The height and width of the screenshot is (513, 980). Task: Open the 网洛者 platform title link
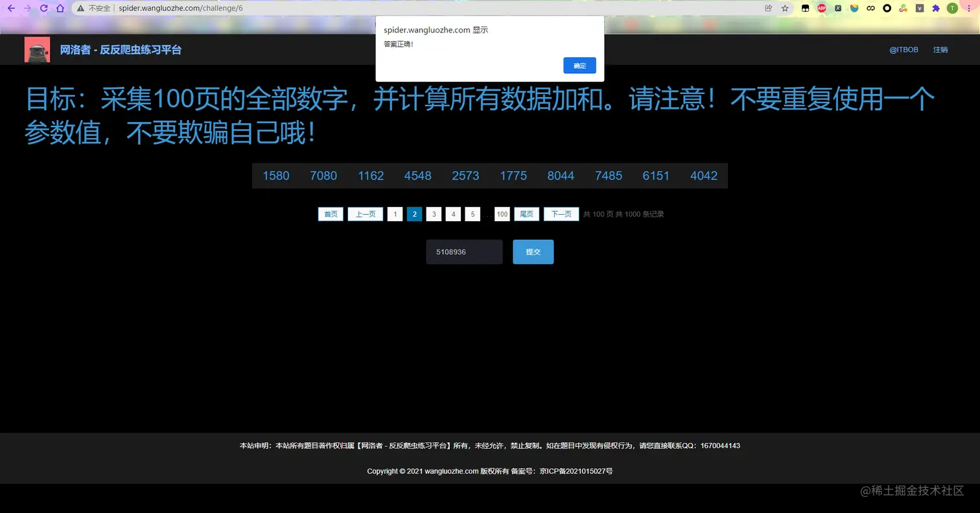[121, 49]
